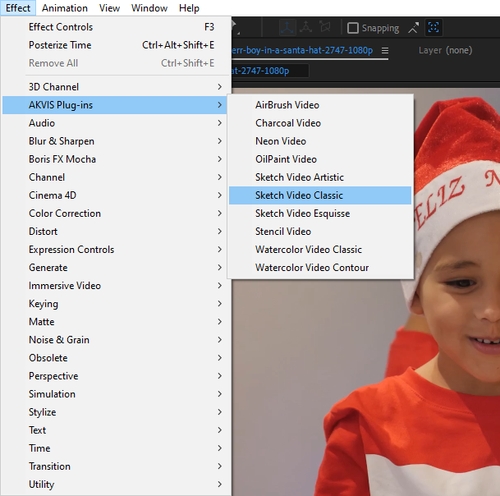
Task: Click the snap collapsed-layers arrow icon next to Snapping
Action: coord(413,28)
